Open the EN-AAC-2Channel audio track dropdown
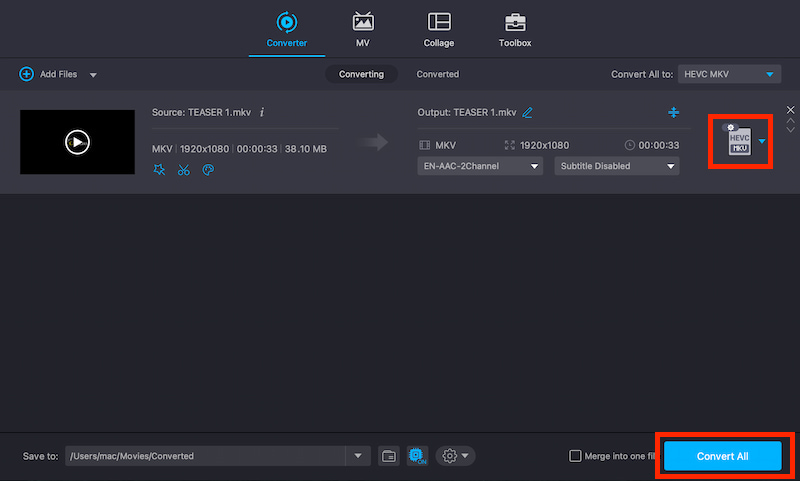The image size is (800, 481). pos(480,166)
